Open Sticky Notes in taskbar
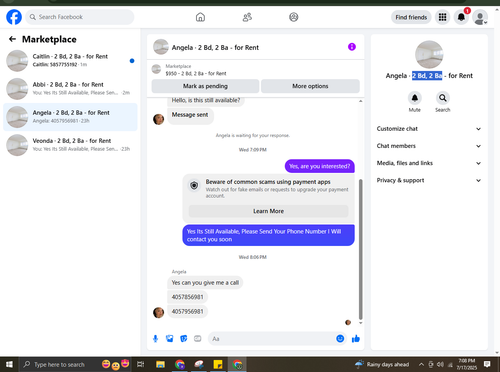 (218, 364)
